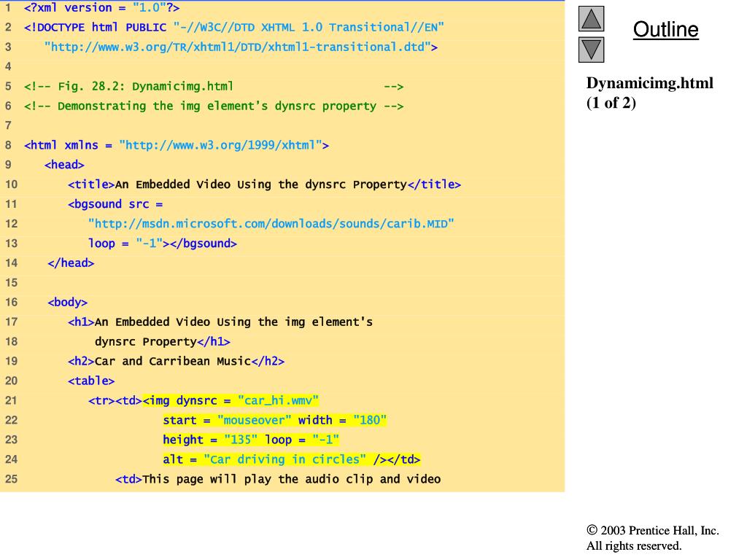Click the highlighted start = "mouseover" line
Image resolution: width=747 pixels, height=560 pixels.
pyautogui.click(x=274, y=420)
